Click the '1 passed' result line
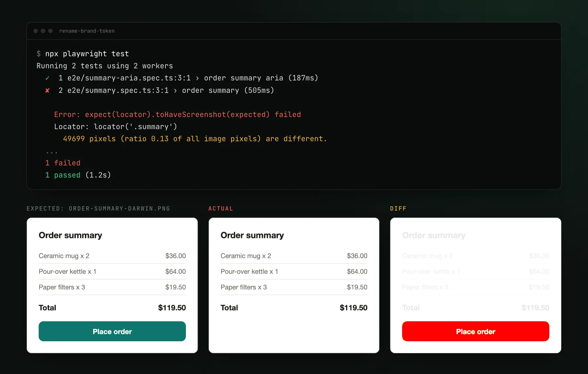The width and height of the screenshot is (588, 374). (x=78, y=175)
